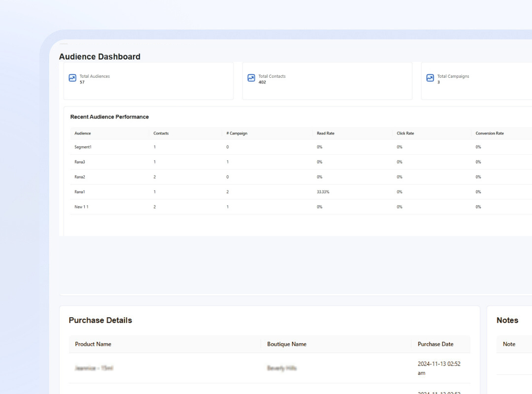Open the Segment1 audience row
Image resolution: width=532 pixels, height=394 pixels.
click(301, 147)
